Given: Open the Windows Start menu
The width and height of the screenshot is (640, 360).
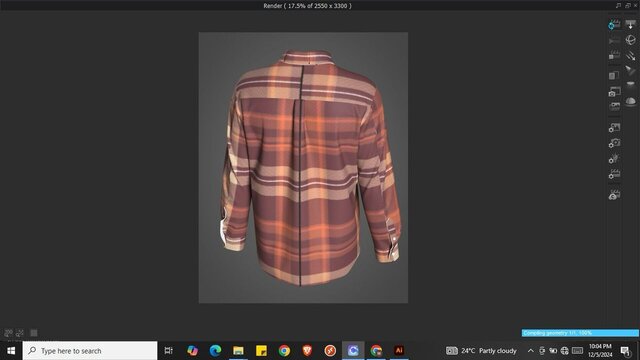Looking at the screenshot, I should click(x=11, y=351).
